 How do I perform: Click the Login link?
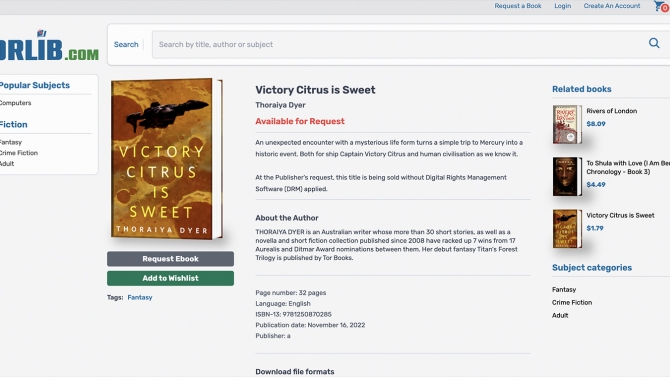pyautogui.click(x=562, y=6)
